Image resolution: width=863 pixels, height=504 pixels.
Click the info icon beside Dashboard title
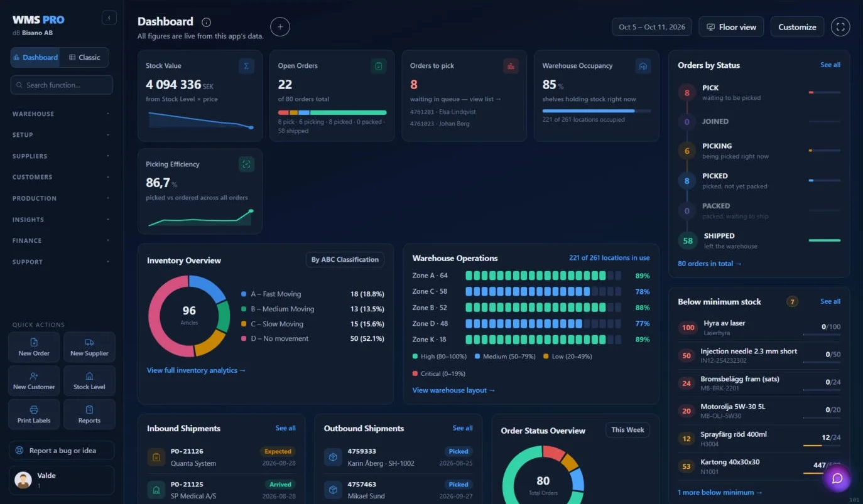(207, 22)
